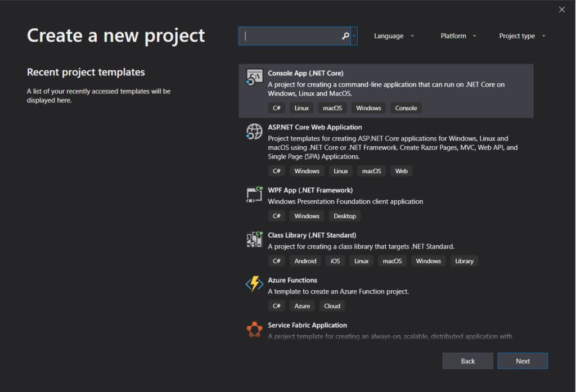The width and height of the screenshot is (576, 392).
Task: Click the Windows tag under Console App
Action: 368,108
